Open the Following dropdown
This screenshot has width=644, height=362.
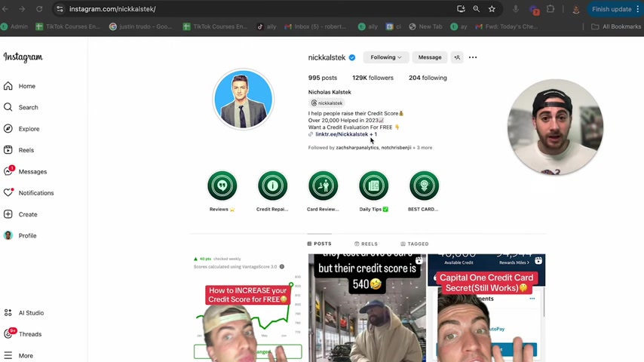point(385,57)
